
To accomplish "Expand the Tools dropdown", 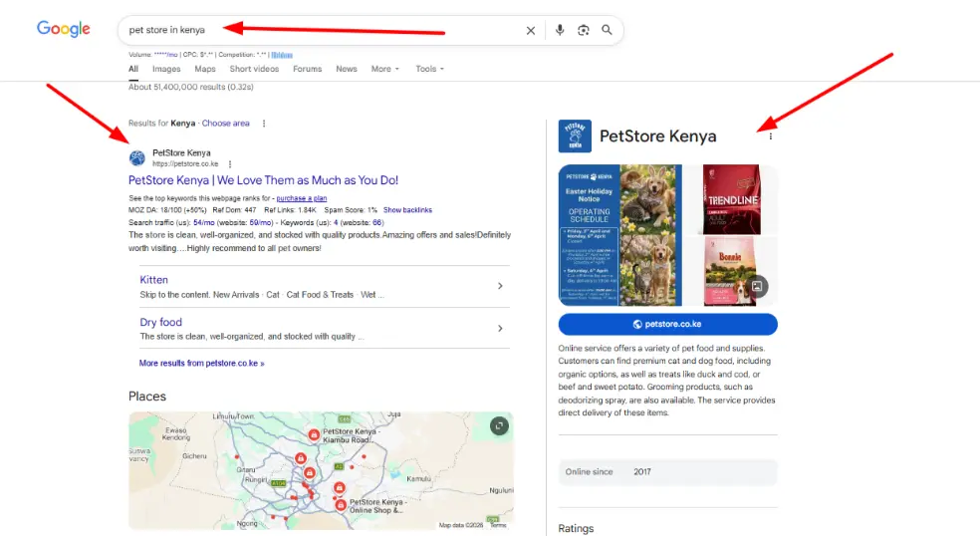I will (x=429, y=69).
